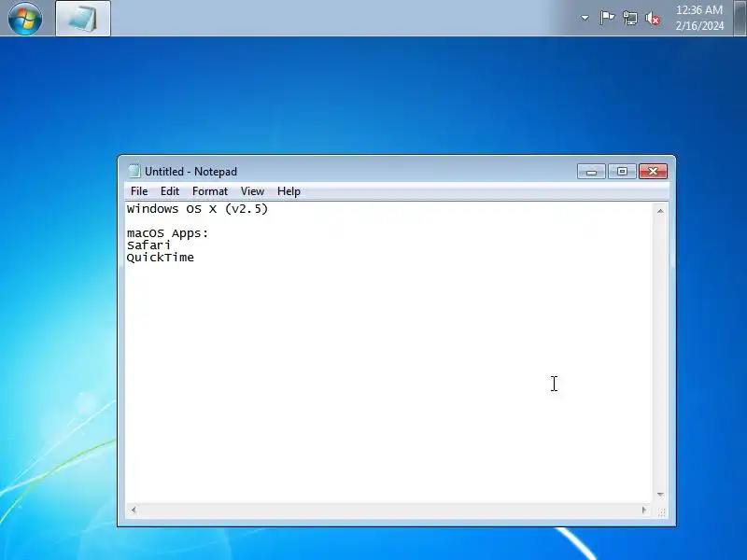The width and height of the screenshot is (747, 560).
Task: Click the horizontal scrollbar right arrow
Action: coord(644,510)
